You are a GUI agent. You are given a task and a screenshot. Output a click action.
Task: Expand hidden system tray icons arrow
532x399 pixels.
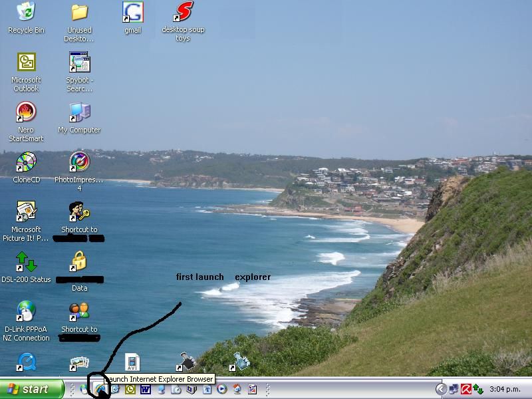tap(441, 389)
